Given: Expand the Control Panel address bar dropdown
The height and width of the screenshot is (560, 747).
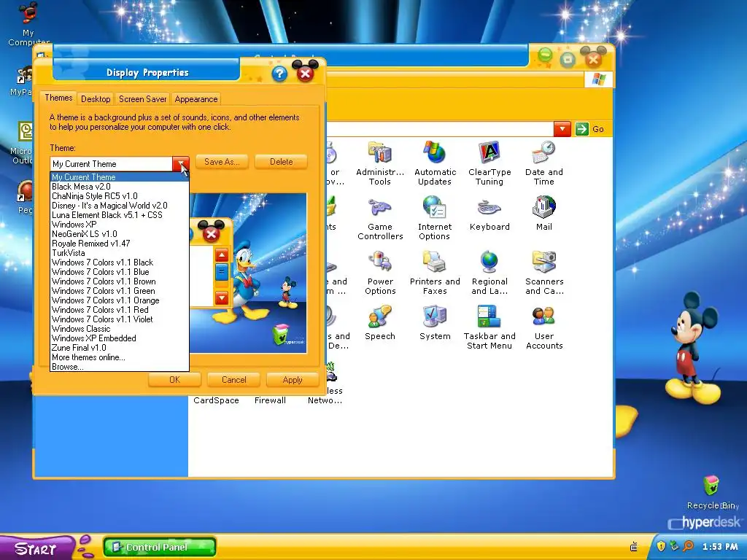Looking at the screenshot, I should point(562,129).
